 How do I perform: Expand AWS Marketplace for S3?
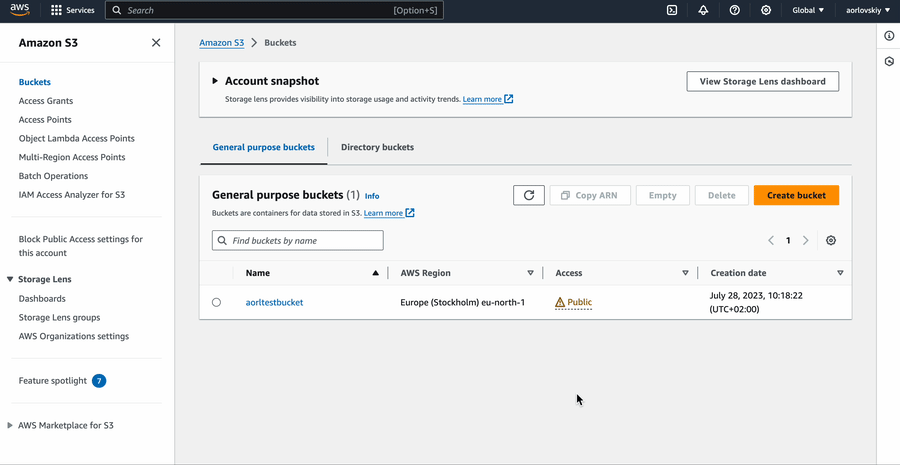tap(10, 425)
